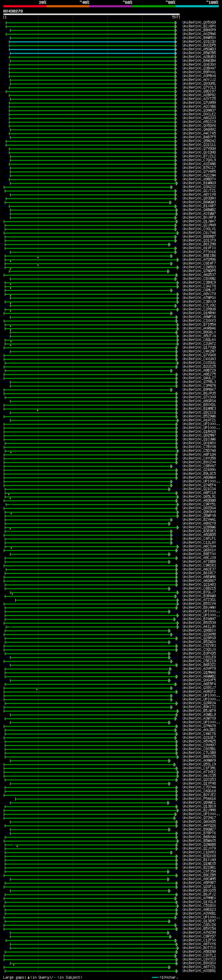
Task: Click the UniRef100_A3YTZ5 label
Action: pyautogui.click(x=199, y=99)
